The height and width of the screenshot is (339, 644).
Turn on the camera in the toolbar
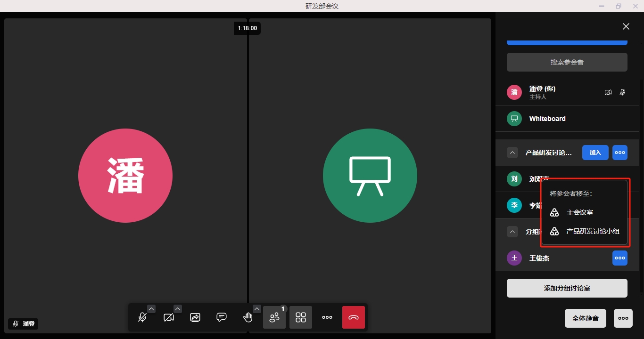tap(168, 317)
